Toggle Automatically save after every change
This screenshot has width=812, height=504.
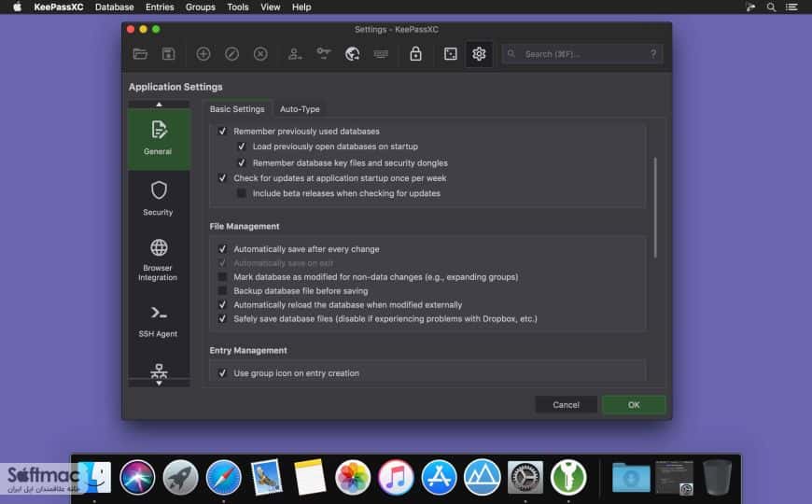(x=222, y=249)
